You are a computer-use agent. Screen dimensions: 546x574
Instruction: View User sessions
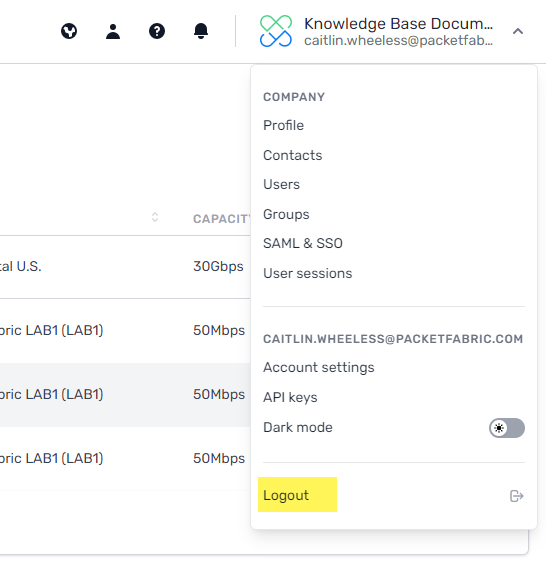(x=307, y=273)
